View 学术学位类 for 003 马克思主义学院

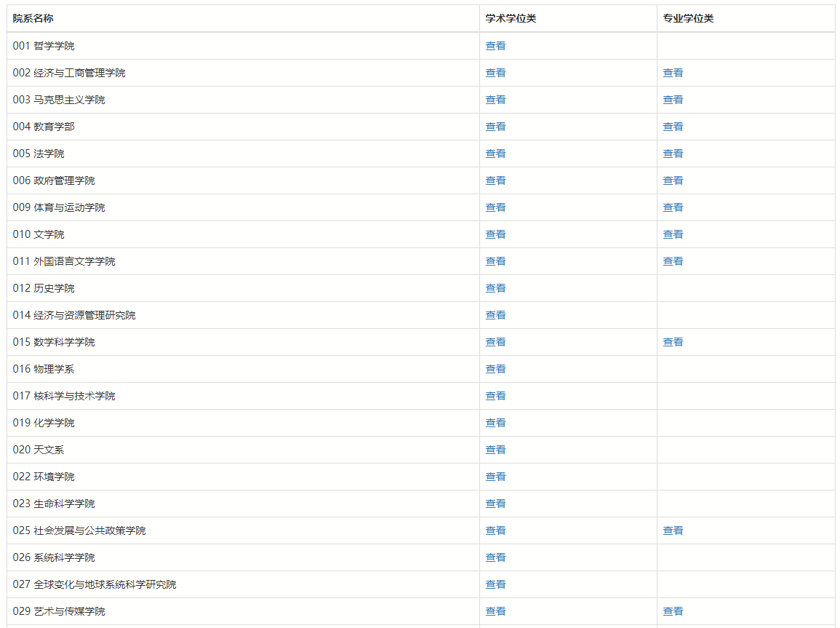pos(495,100)
